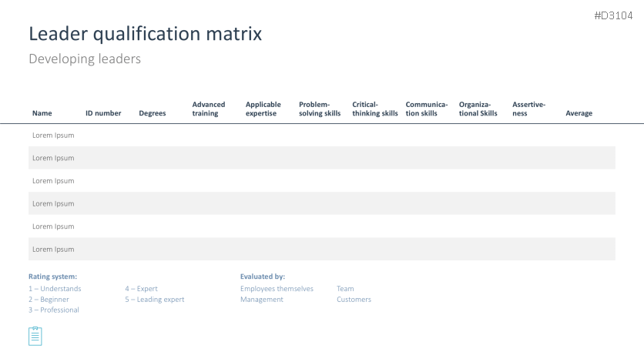The image size is (644, 362).
Task: Select 'Employees themselves' under Evaluated by
Action: click(x=277, y=289)
